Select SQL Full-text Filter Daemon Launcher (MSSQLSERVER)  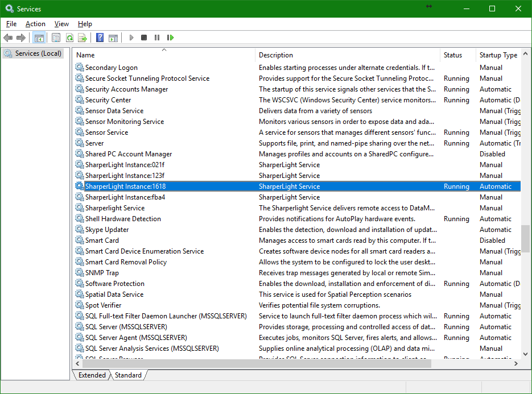[x=297, y=316]
